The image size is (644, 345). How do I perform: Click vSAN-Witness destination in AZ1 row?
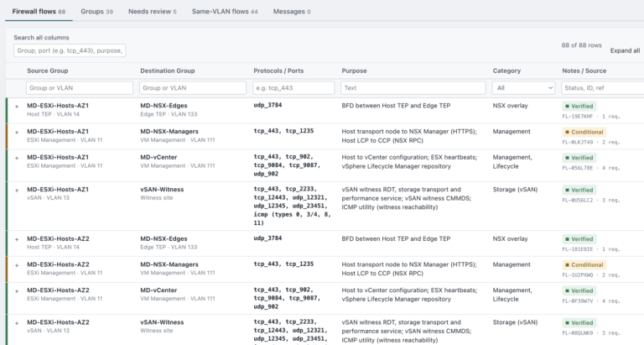point(162,190)
